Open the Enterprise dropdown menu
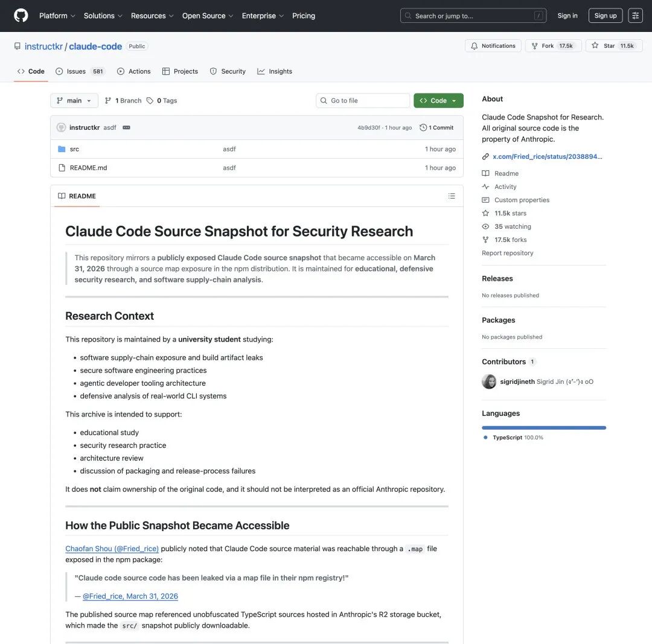The image size is (652, 644). [263, 16]
